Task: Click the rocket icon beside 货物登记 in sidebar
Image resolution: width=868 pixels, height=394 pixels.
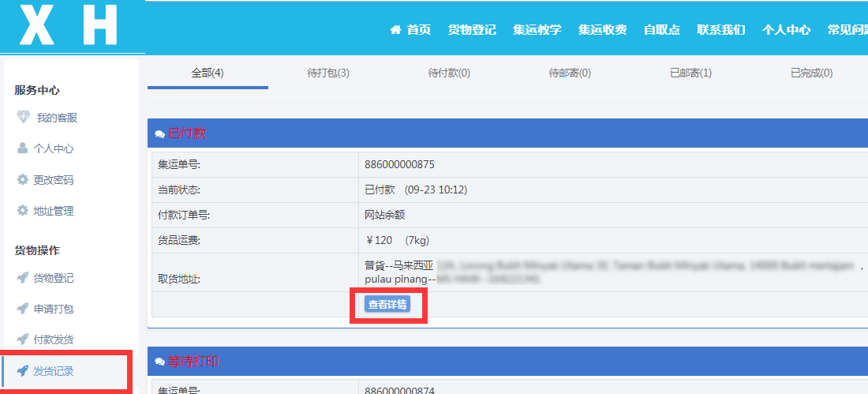Action: [x=23, y=278]
